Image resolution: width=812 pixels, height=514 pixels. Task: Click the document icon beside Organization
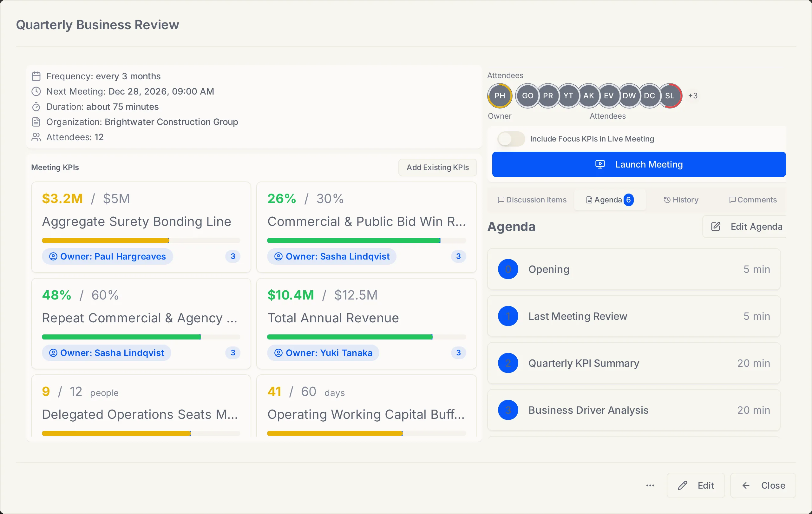tap(36, 122)
